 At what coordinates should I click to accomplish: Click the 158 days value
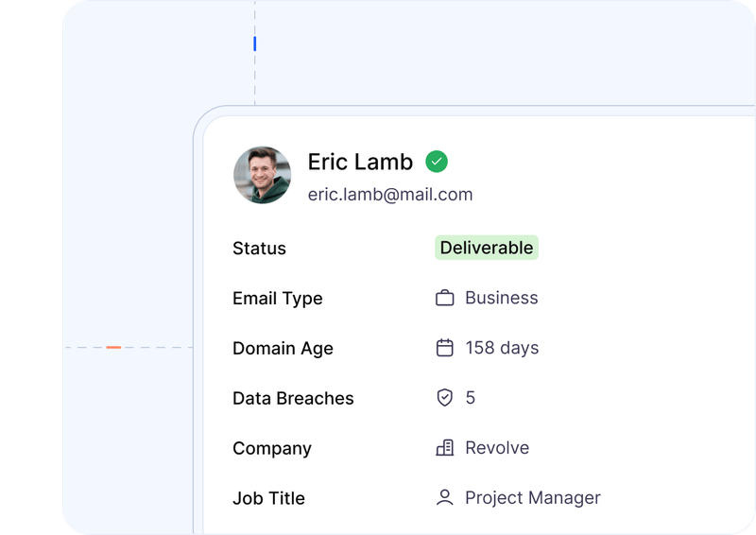(502, 348)
